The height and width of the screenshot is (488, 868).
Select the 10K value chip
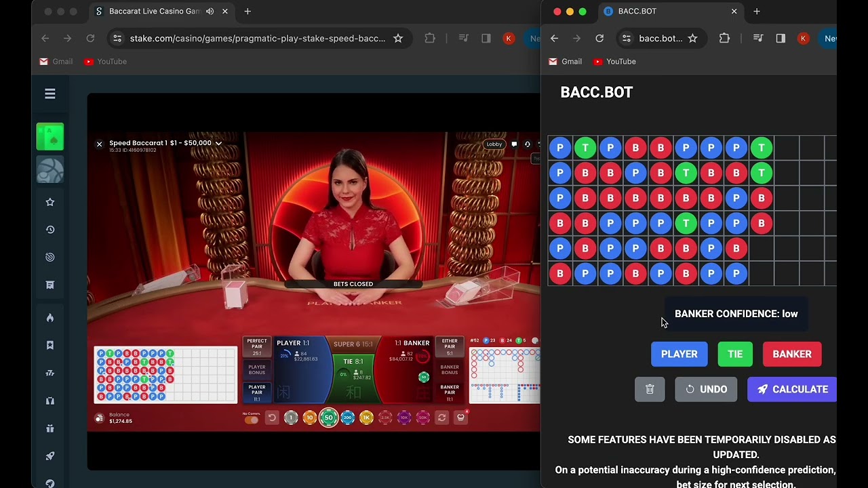pos(405,418)
